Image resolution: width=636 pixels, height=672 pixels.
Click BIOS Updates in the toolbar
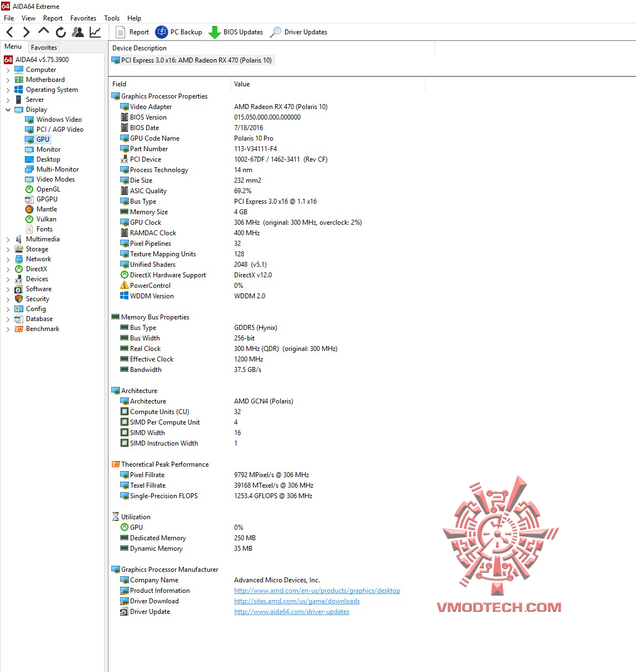(x=236, y=32)
